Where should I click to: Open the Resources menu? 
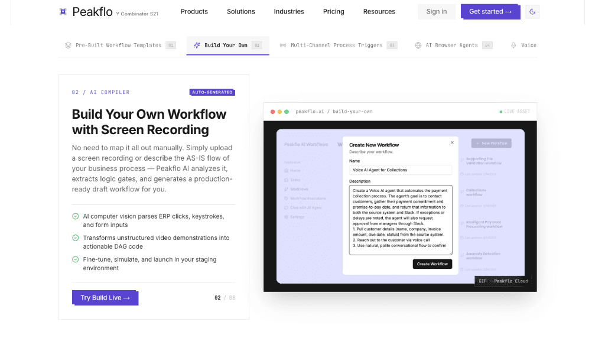[379, 12]
